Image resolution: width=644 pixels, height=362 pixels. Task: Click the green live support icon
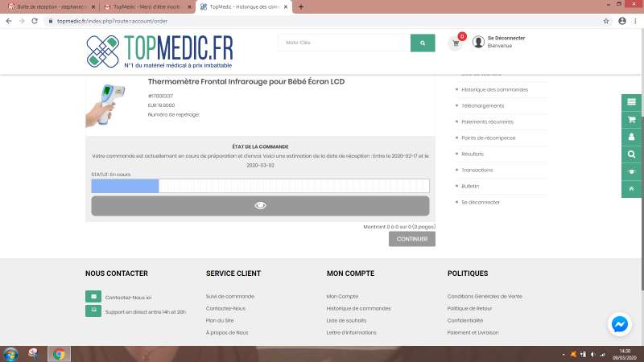click(93, 311)
